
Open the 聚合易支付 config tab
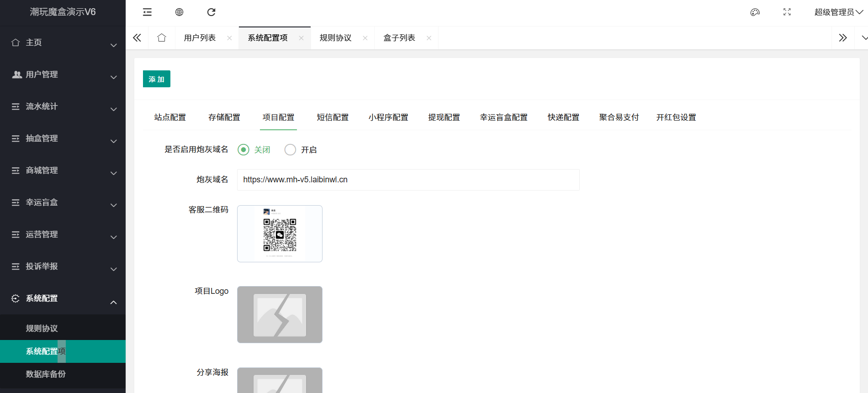coord(619,117)
